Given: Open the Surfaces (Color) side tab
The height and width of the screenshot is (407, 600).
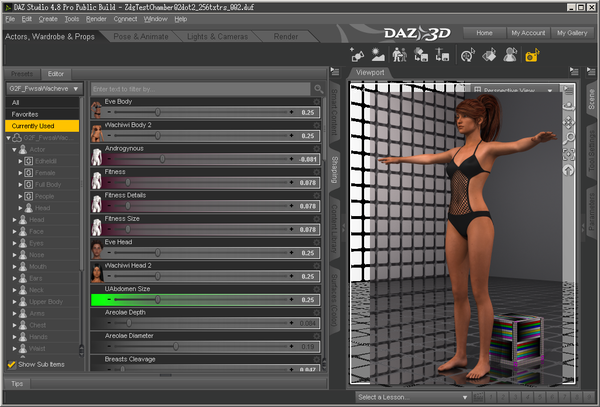Looking at the screenshot, I should click(x=334, y=300).
